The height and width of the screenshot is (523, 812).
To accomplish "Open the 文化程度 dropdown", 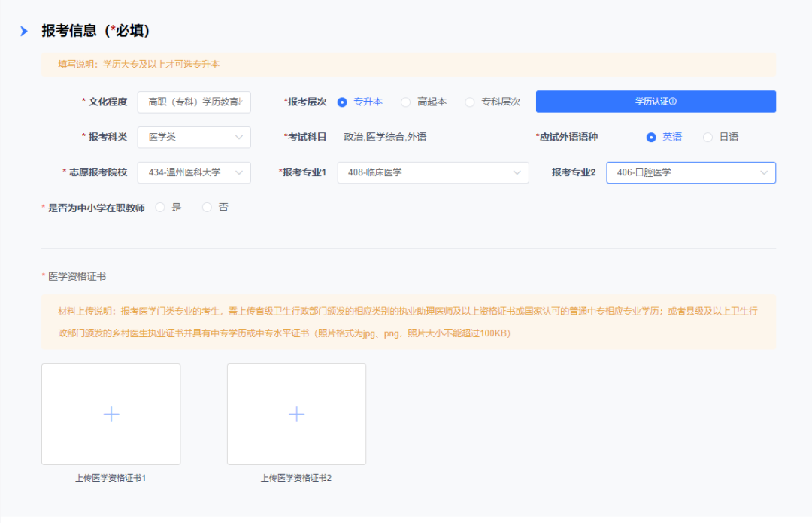I will 194,102.
